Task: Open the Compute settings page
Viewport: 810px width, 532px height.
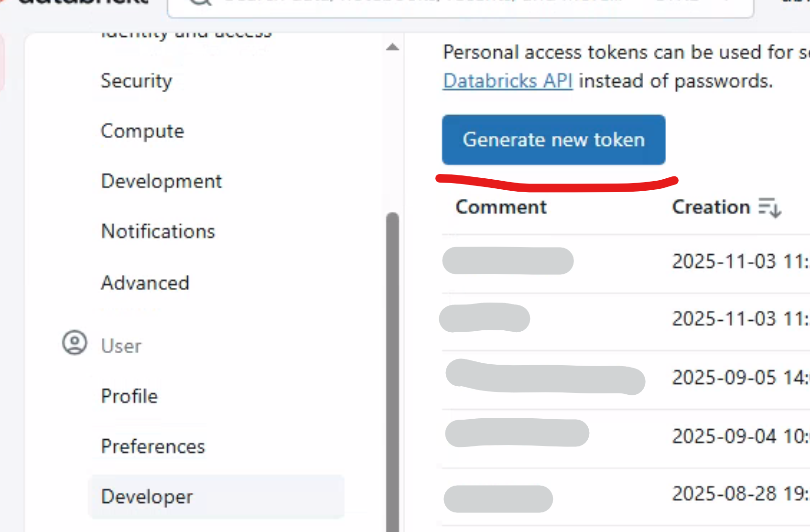Action: click(x=142, y=130)
